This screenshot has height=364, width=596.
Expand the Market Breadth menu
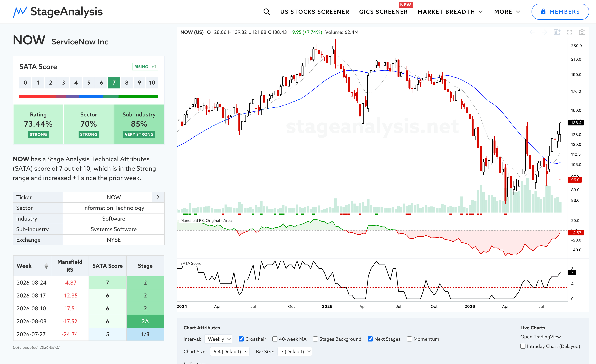click(450, 12)
